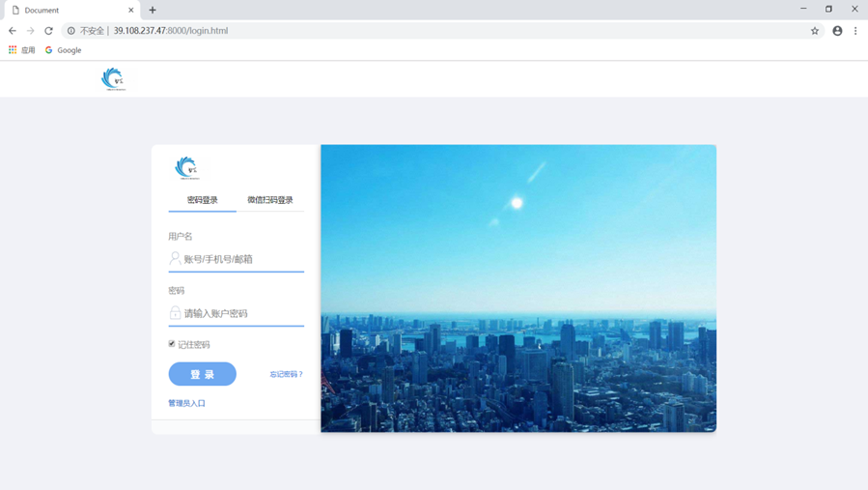Focus the 请输入账户密码 password field
This screenshot has width=868, height=490.
[237, 313]
